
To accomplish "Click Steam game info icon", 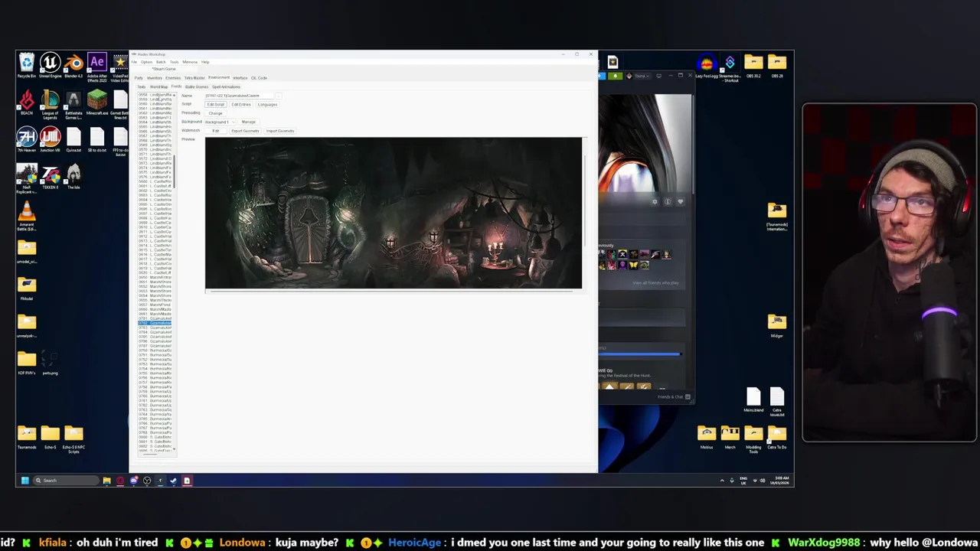I will click(x=668, y=202).
